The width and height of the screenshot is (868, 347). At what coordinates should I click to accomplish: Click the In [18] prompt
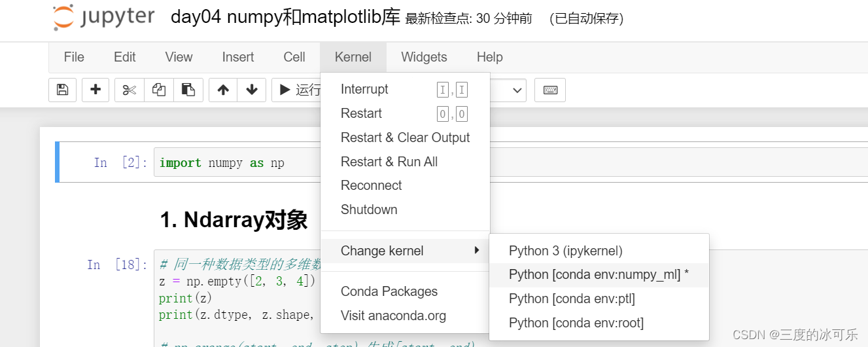coord(118,265)
